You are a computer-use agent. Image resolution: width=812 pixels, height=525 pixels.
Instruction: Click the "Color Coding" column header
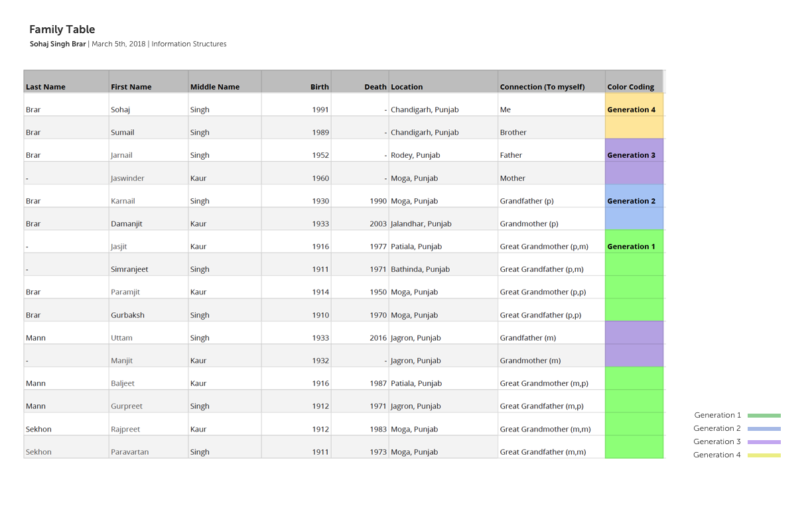click(x=630, y=87)
